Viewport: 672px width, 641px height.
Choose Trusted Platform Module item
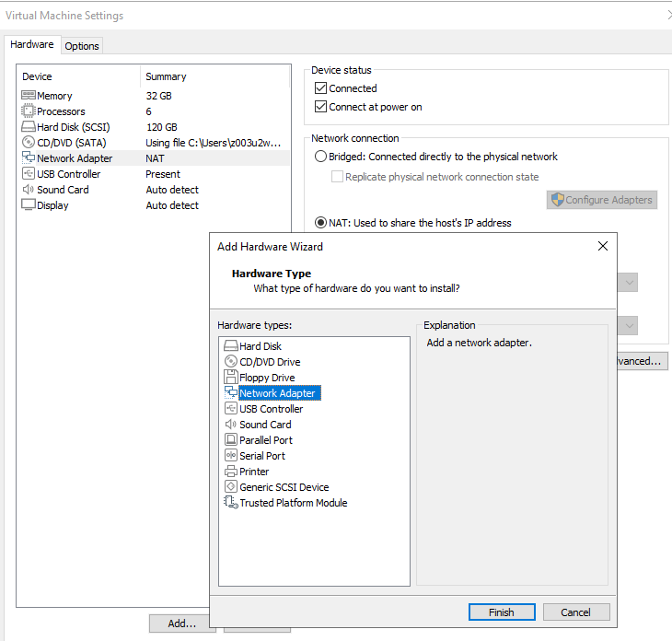(293, 503)
